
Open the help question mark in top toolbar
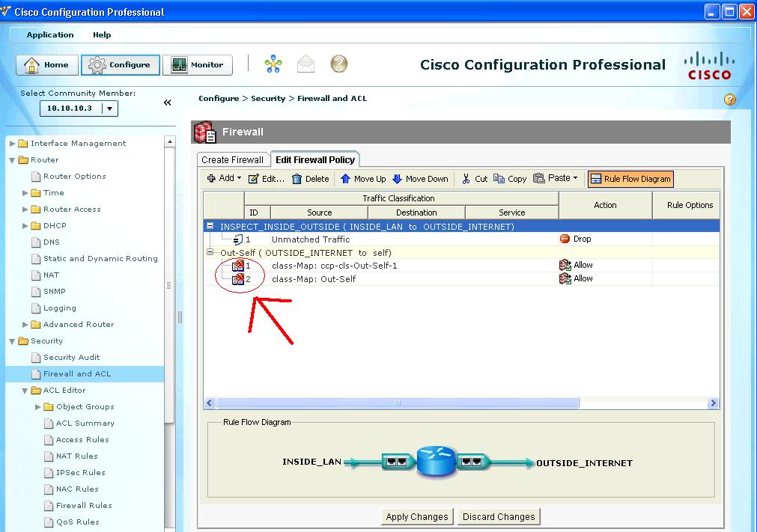tap(339, 64)
